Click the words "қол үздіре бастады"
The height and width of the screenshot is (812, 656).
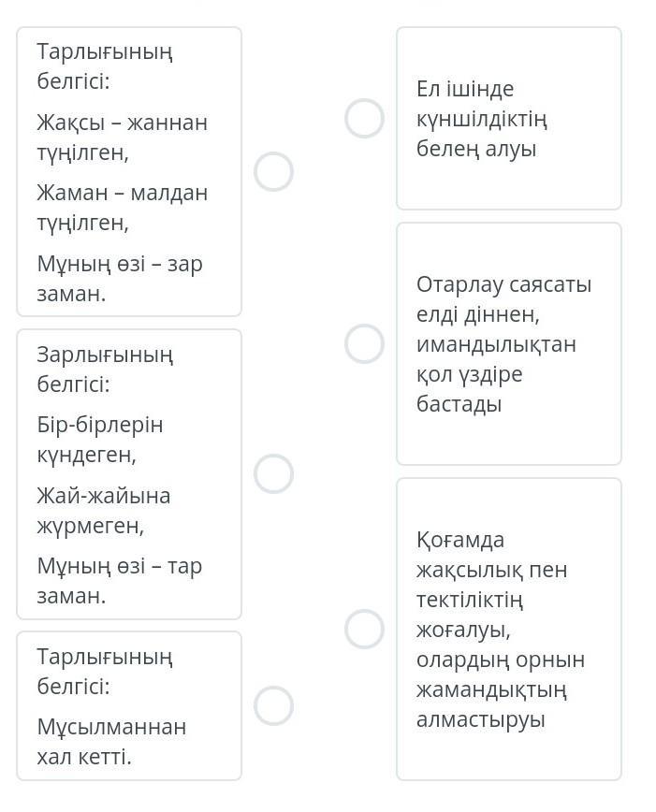469,389
